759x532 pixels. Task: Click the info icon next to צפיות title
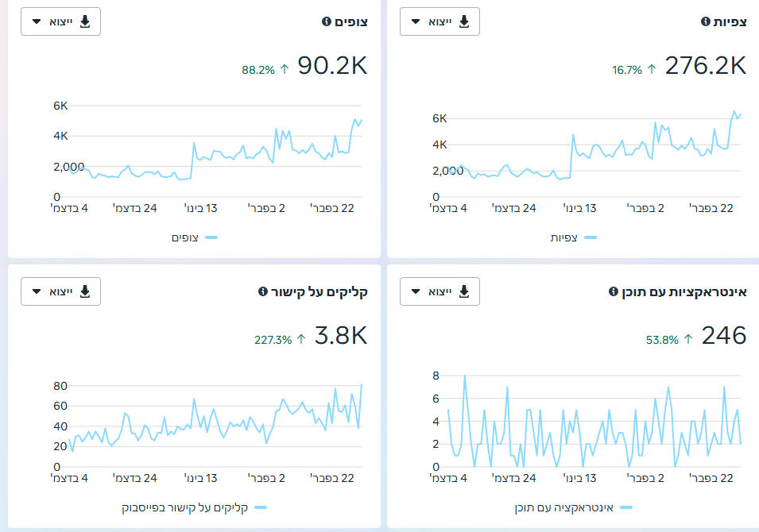(706, 22)
